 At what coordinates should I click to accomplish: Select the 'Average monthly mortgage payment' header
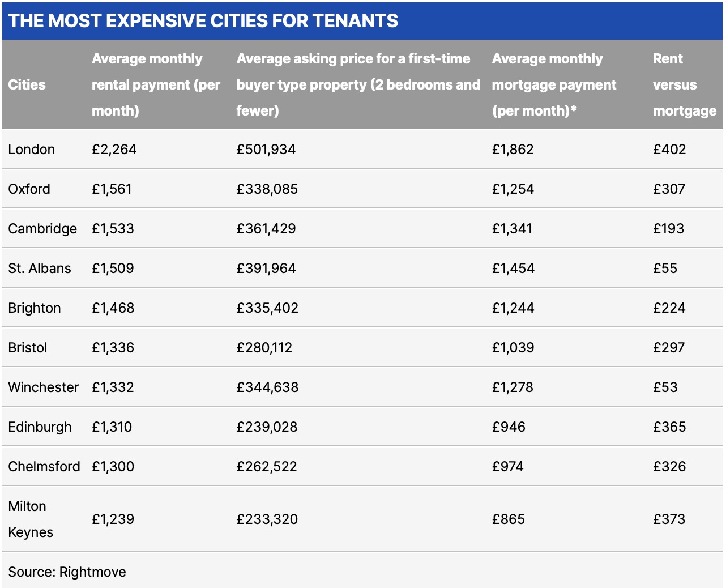click(x=554, y=84)
